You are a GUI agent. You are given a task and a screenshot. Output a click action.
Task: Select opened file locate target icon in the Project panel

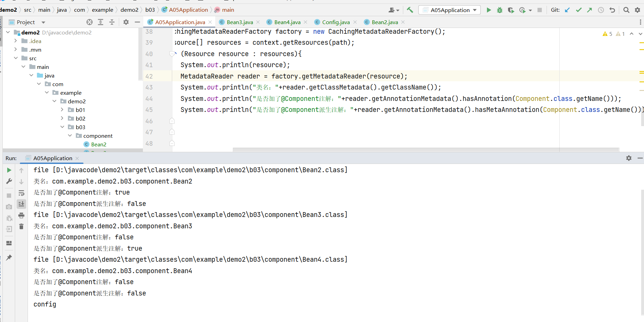[x=90, y=22]
